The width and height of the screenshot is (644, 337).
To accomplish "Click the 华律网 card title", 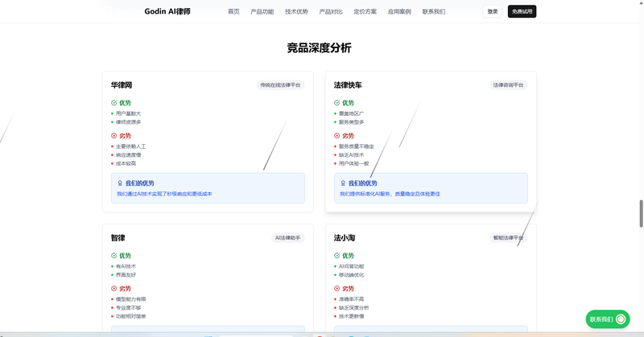I will (x=122, y=85).
